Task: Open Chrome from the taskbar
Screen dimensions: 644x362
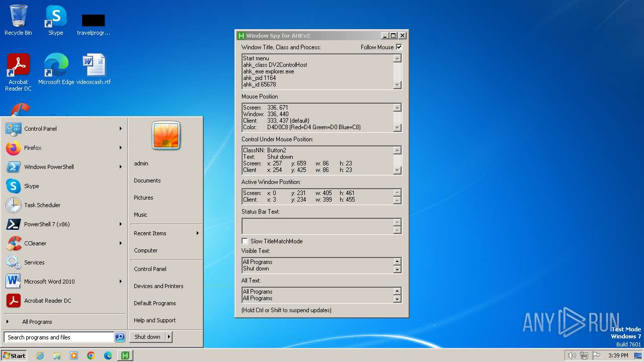Action: [91, 355]
